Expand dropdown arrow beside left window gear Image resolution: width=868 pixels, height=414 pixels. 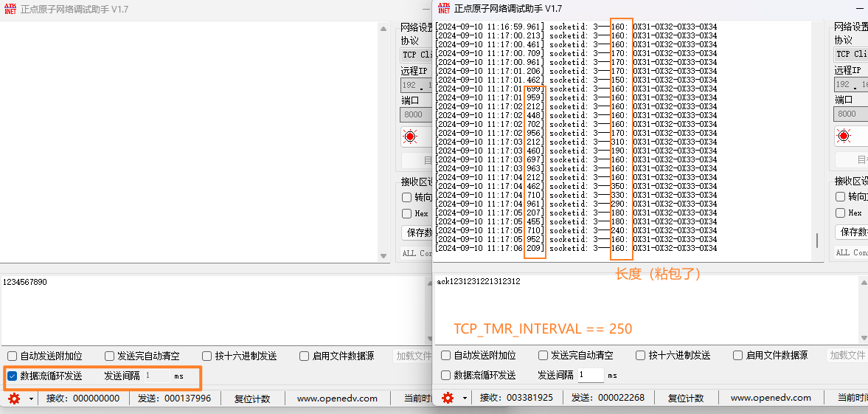point(31,399)
